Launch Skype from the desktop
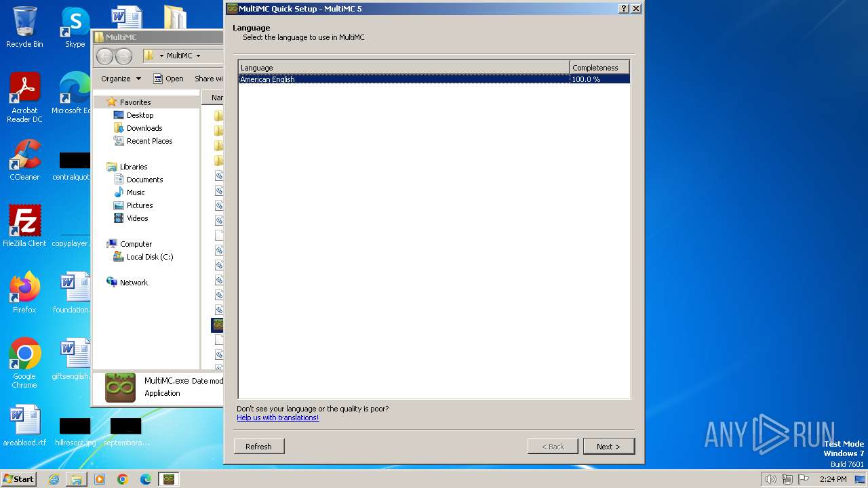868x488 pixels. 75,27
